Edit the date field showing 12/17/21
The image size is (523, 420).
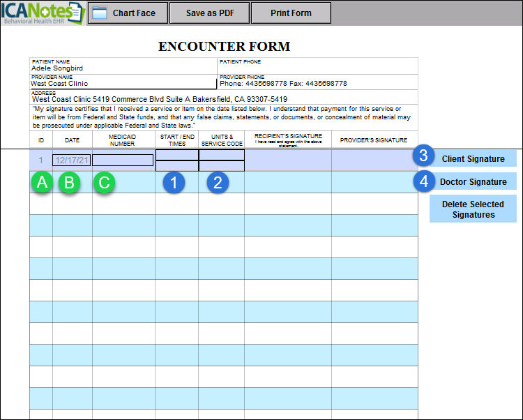[71, 160]
